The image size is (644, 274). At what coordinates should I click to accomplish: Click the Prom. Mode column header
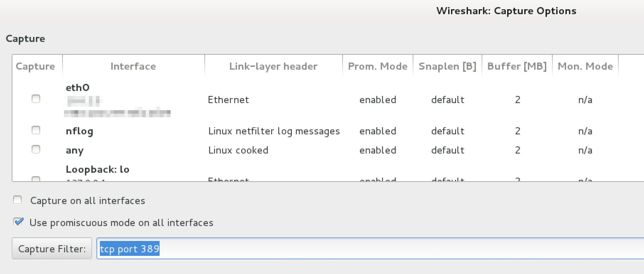tap(377, 66)
